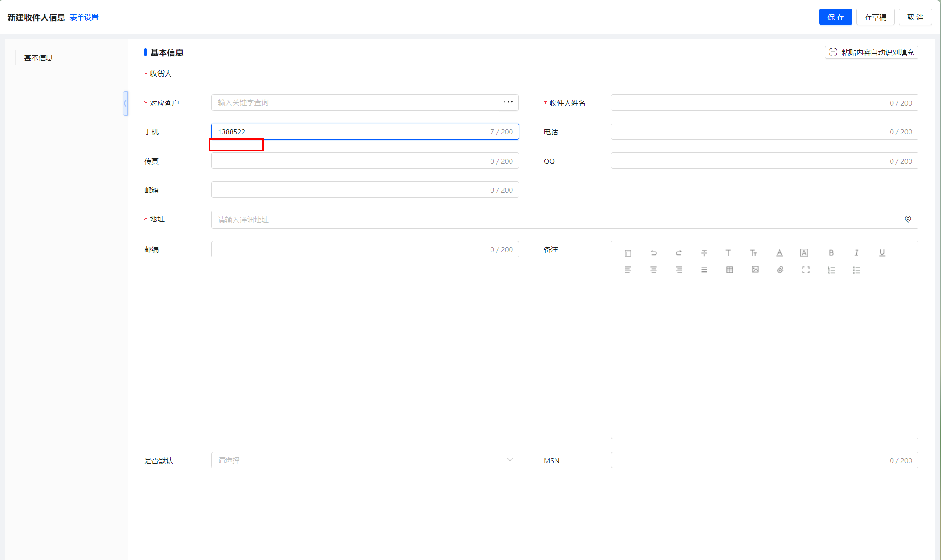This screenshot has width=941, height=560.
Task: Click the map location pin in 地址 field
Action: (x=908, y=219)
